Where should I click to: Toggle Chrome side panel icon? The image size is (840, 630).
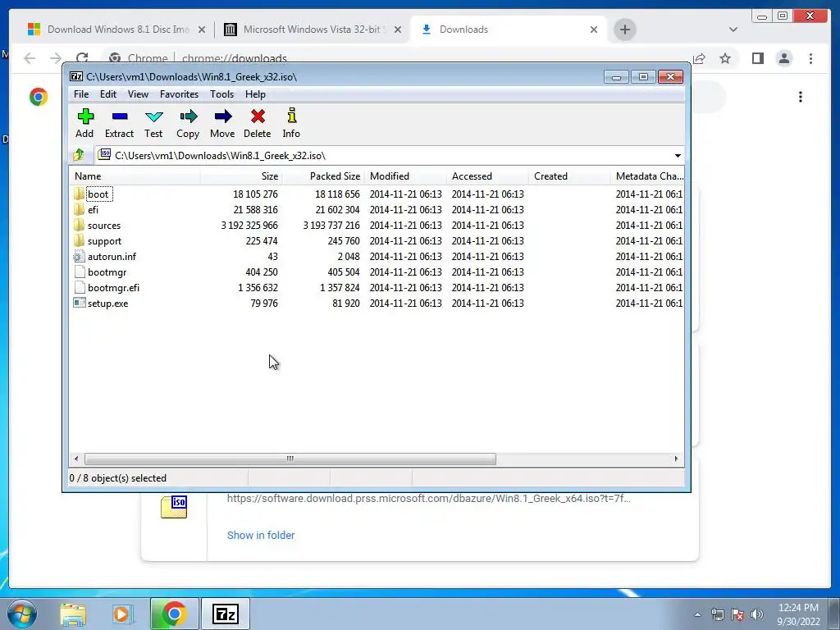click(x=757, y=58)
